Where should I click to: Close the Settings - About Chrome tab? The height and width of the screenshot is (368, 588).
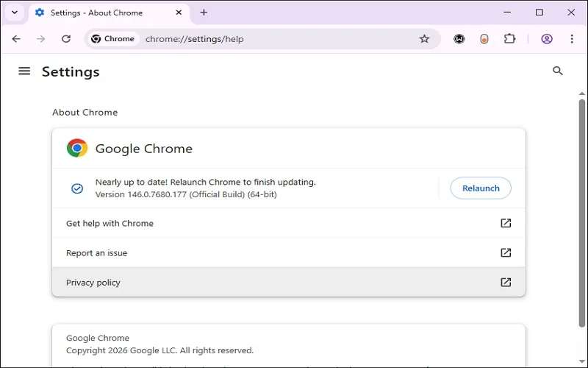(179, 13)
